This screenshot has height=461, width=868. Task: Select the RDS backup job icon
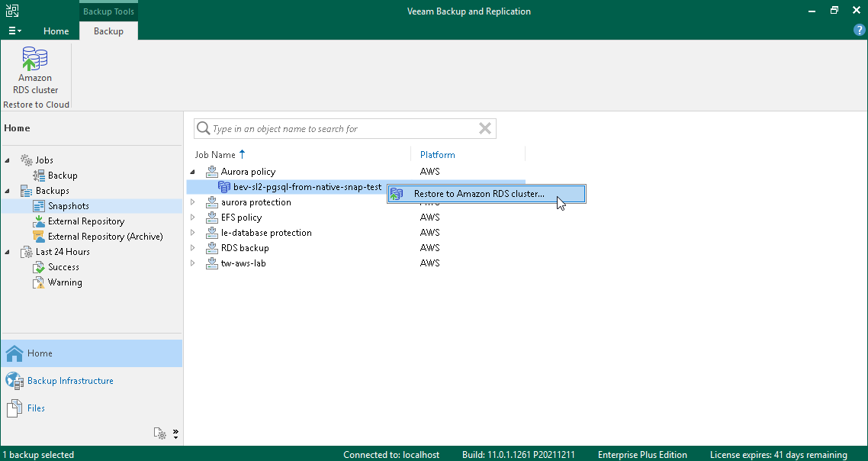[211, 248]
